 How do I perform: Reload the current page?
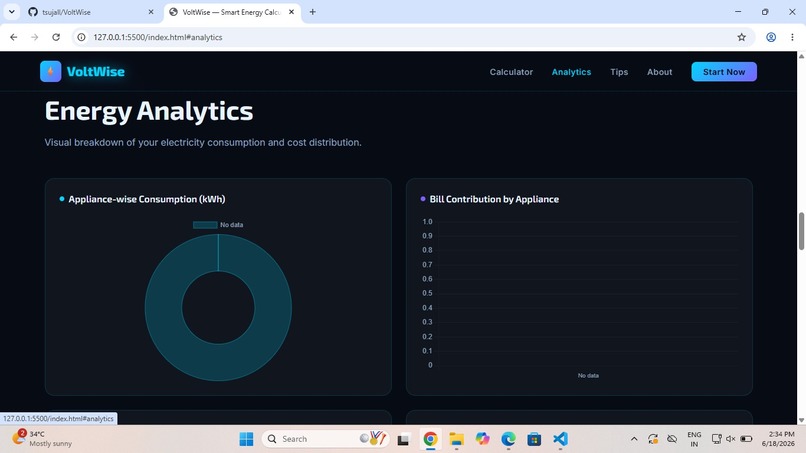pyautogui.click(x=56, y=37)
